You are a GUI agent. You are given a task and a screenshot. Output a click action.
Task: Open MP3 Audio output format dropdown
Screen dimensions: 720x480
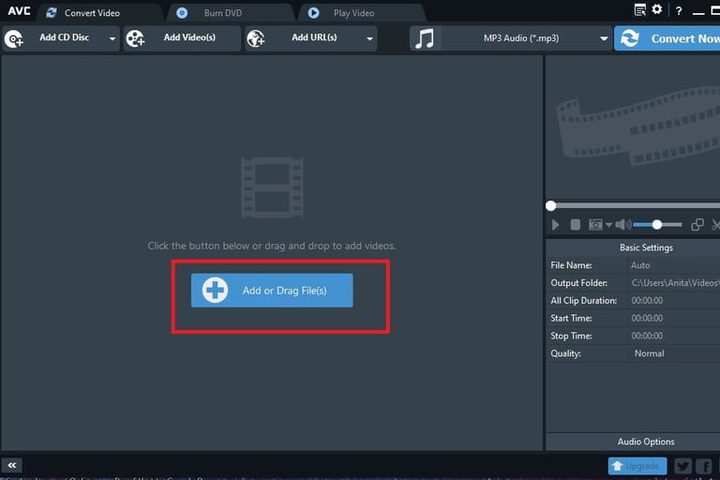point(604,39)
